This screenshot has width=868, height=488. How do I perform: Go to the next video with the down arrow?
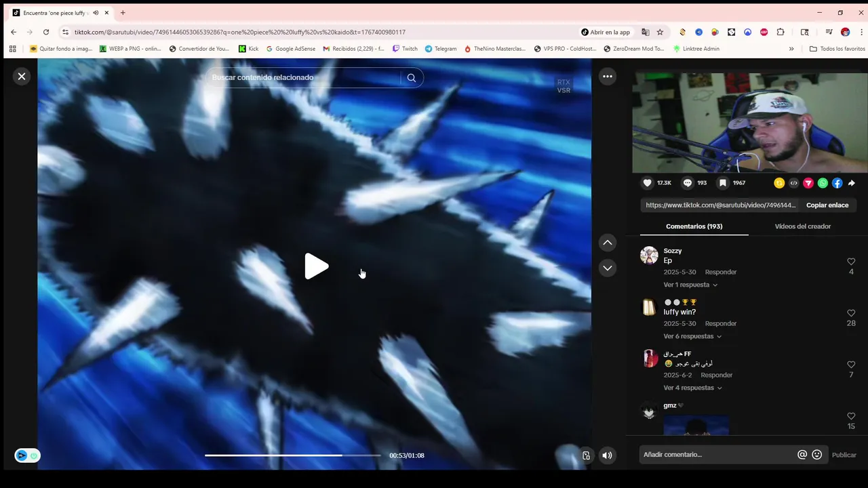point(608,268)
